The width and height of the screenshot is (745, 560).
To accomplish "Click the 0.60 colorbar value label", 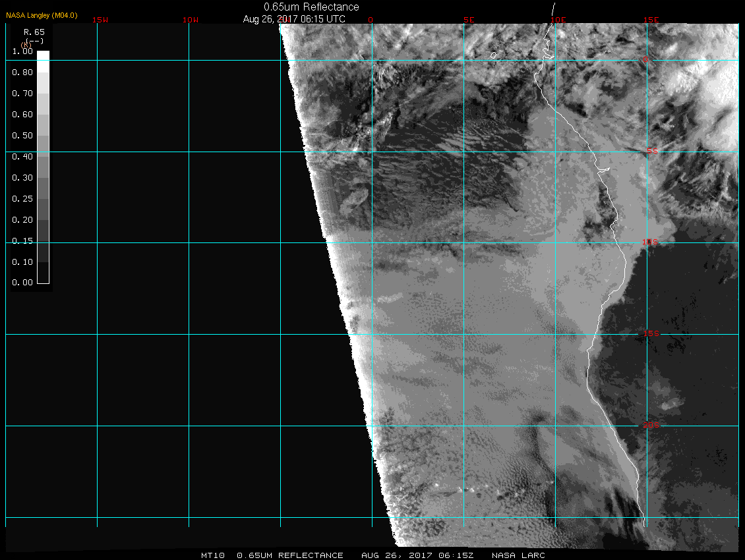I will click(x=22, y=115).
